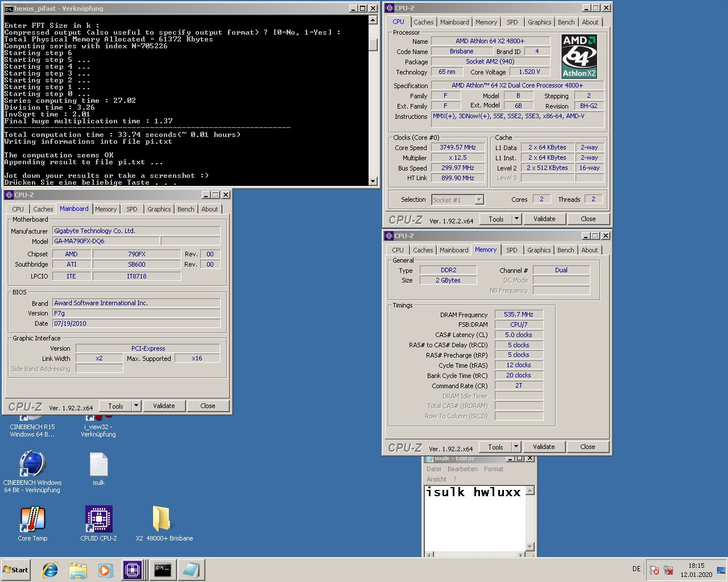728x582 pixels.
Task: Click Close button in Memory window
Action: click(x=588, y=447)
